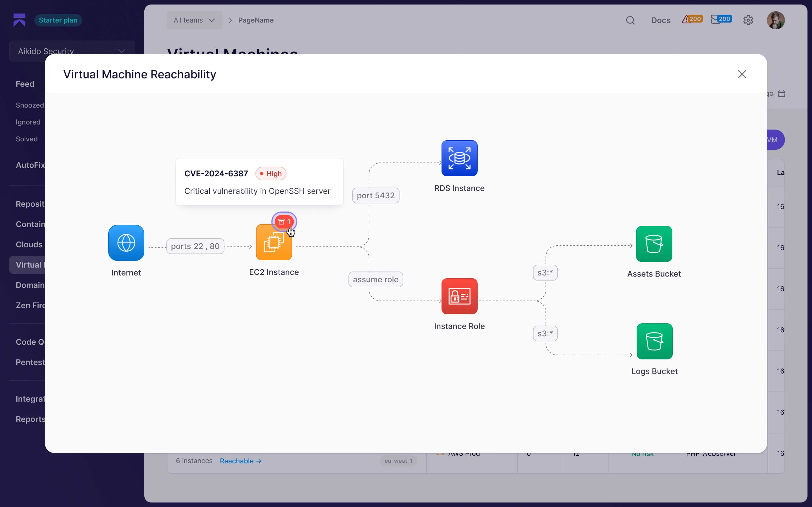This screenshot has height=507, width=812.
Task: Select the Logs Bucket node
Action: pyautogui.click(x=654, y=341)
